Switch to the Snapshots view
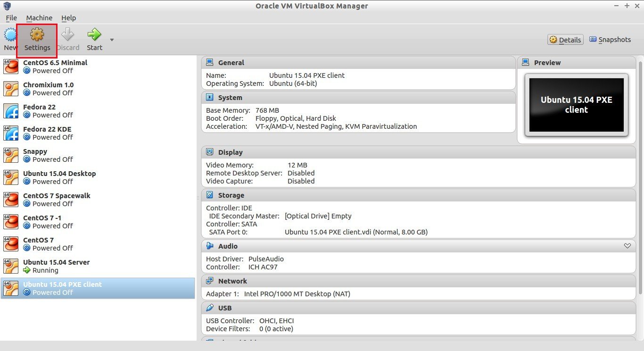 [x=610, y=40]
